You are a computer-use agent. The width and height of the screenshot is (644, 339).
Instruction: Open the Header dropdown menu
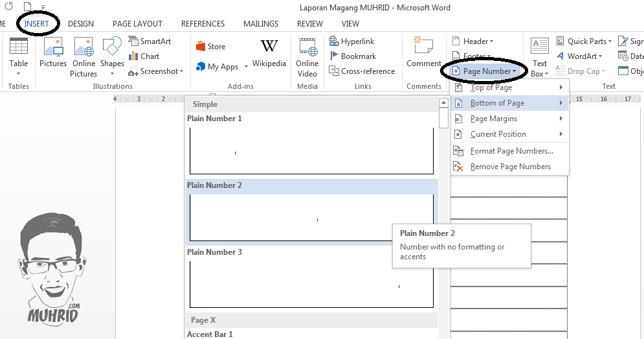[473, 41]
